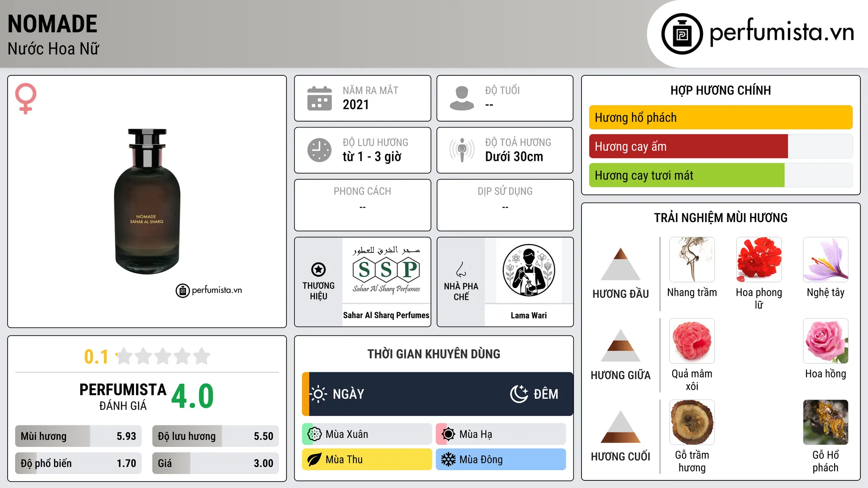
Task: Click the Giá 3.00 rating bar
Action: click(x=216, y=463)
